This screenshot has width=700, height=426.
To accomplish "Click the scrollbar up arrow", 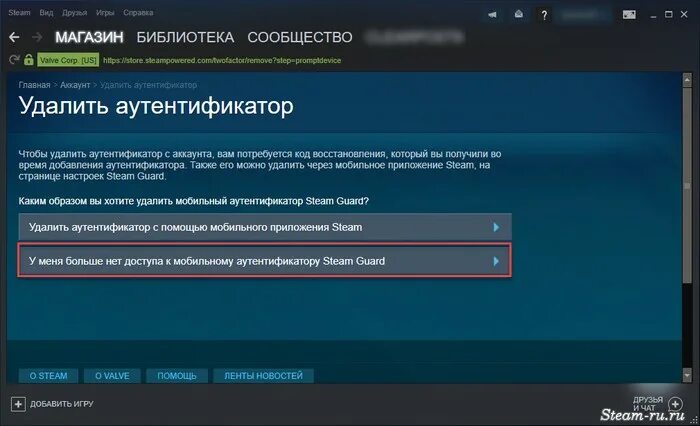I will (687, 80).
